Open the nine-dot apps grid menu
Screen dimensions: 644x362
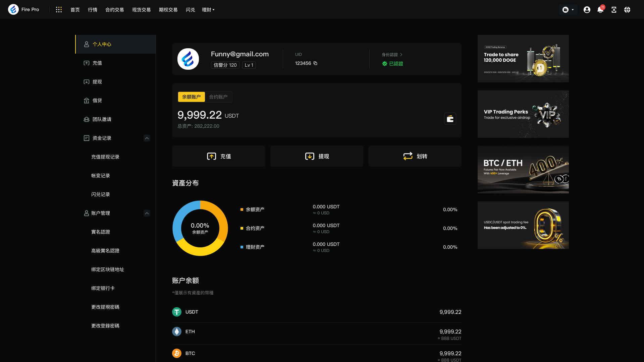point(59,10)
